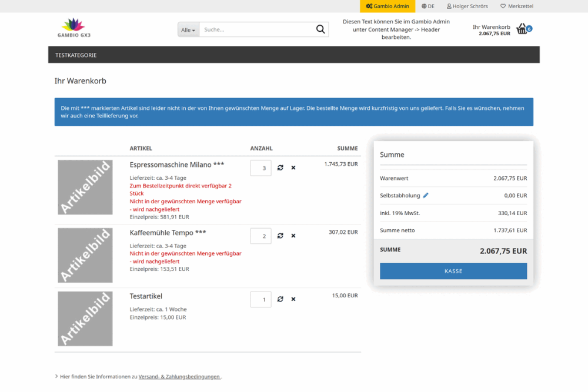Click the 307,02 EUR line total
Image resolution: width=588 pixels, height=392 pixels.
point(343,232)
